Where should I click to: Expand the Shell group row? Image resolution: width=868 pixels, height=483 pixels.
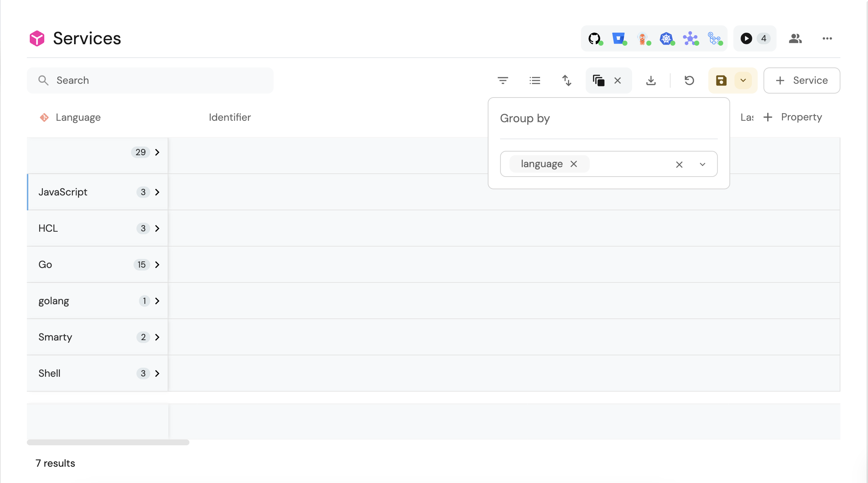tap(157, 373)
